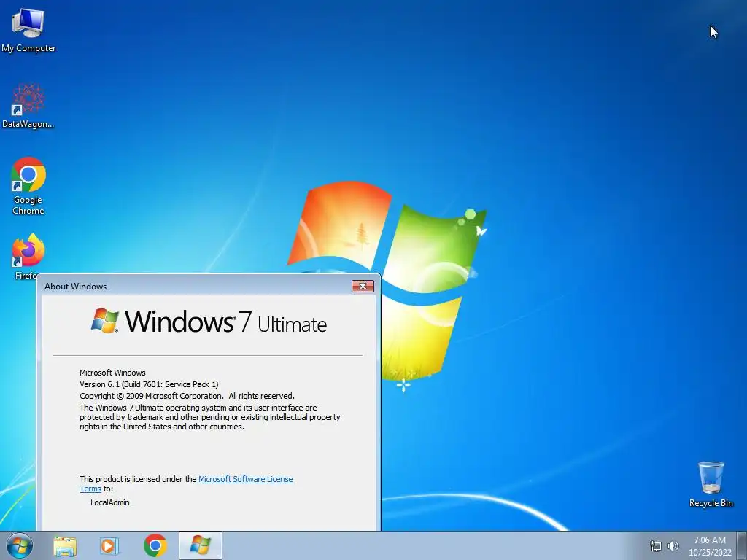
Task: Click the network status tray icon
Action: tap(656, 547)
